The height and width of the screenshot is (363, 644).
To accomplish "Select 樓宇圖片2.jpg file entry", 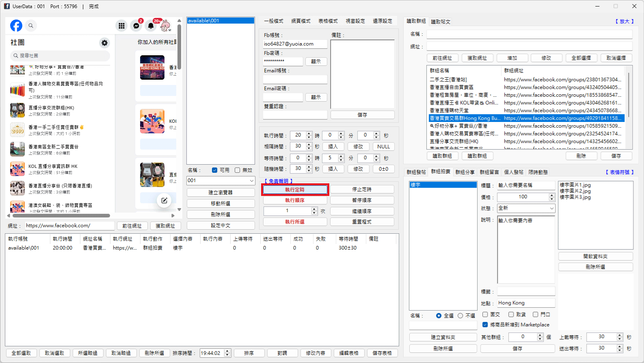I will click(x=575, y=191).
